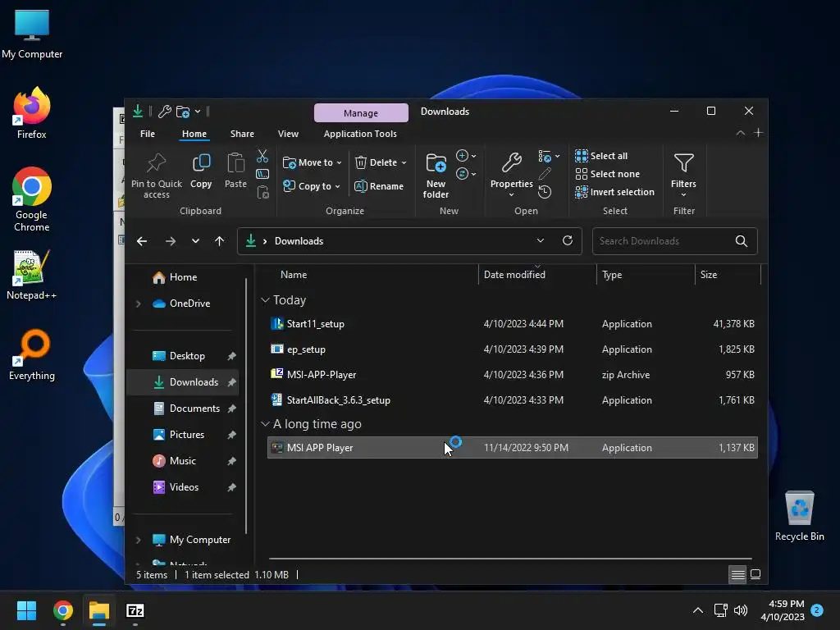Select the Home ribbon tab
The width and height of the screenshot is (840, 630).
(194, 134)
